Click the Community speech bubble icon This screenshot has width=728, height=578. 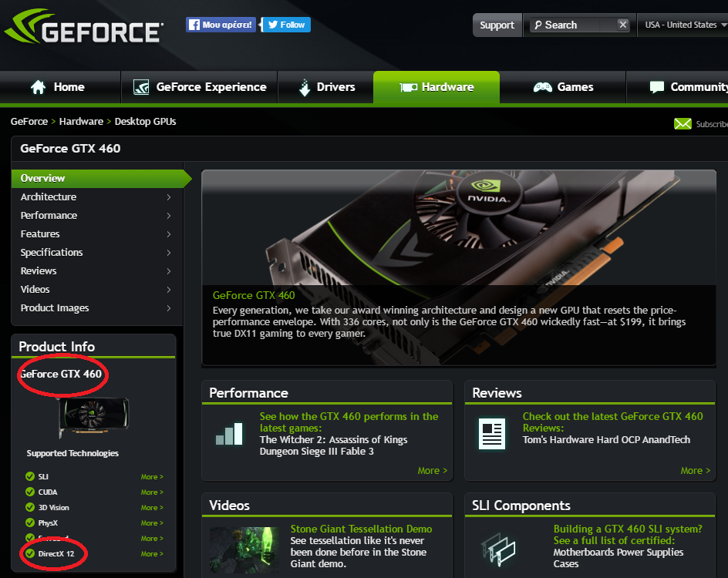point(657,87)
